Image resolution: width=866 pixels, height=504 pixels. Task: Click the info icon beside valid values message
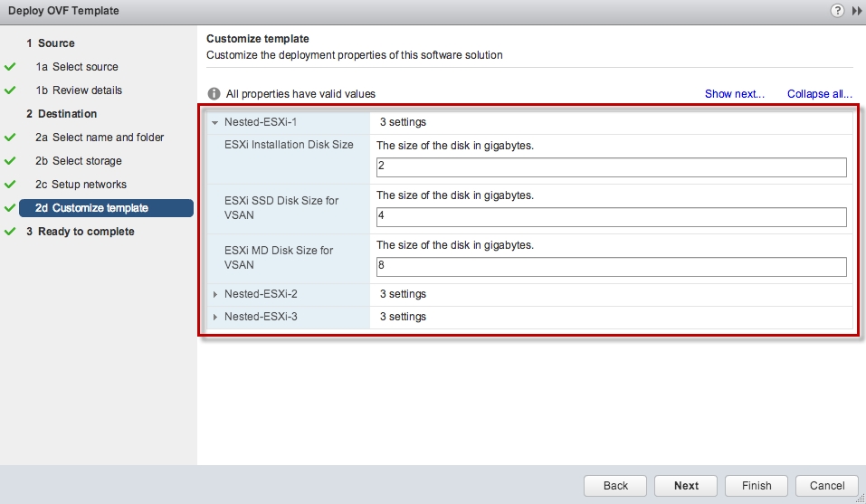click(x=214, y=94)
